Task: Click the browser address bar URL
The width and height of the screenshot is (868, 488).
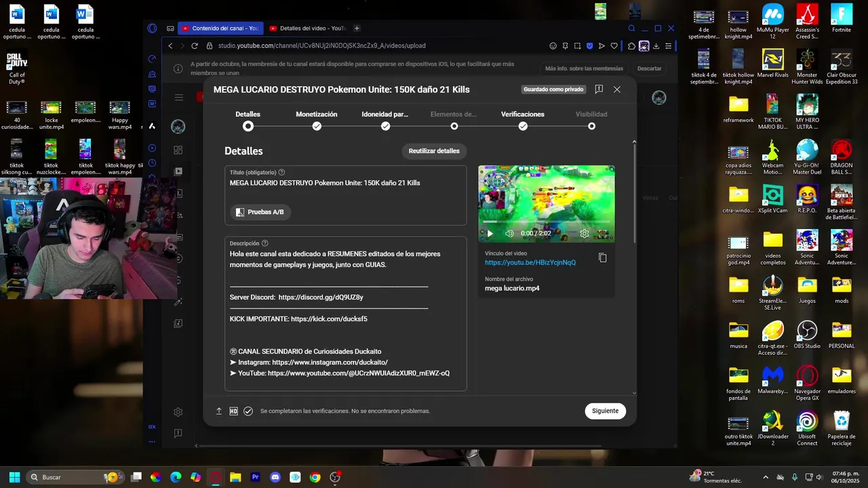Action: (x=322, y=46)
